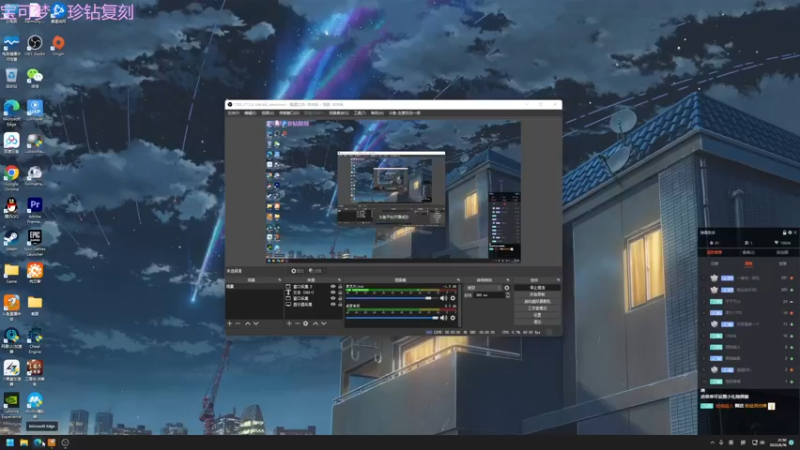Move scene up with arrow in OBS

point(247,323)
